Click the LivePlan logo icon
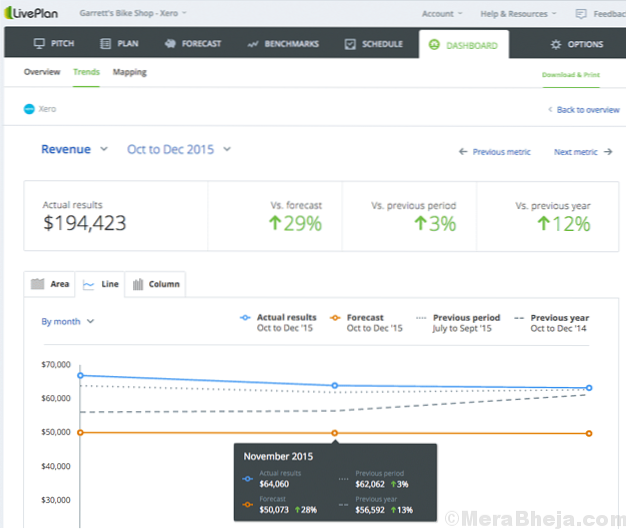The width and height of the screenshot is (626, 529). [x=9, y=13]
